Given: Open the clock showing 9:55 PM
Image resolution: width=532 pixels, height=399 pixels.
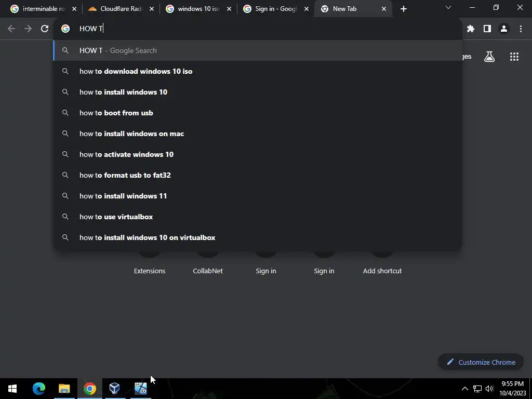Looking at the screenshot, I should 513,389.
